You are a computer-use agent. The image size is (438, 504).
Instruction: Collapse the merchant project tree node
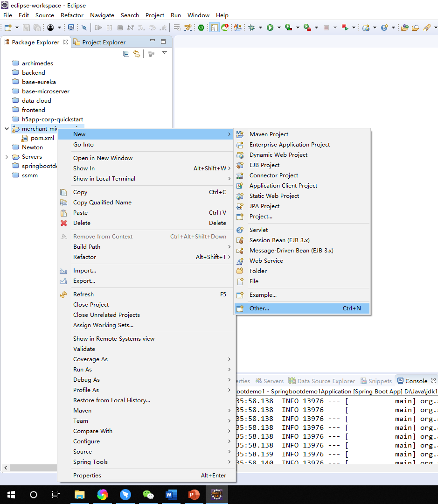click(7, 129)
